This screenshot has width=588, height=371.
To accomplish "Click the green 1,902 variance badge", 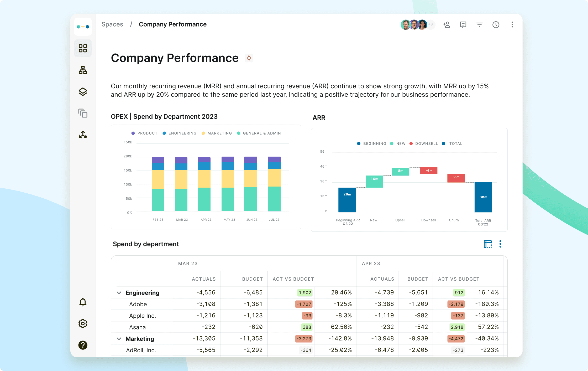I will tap(305, 293).
